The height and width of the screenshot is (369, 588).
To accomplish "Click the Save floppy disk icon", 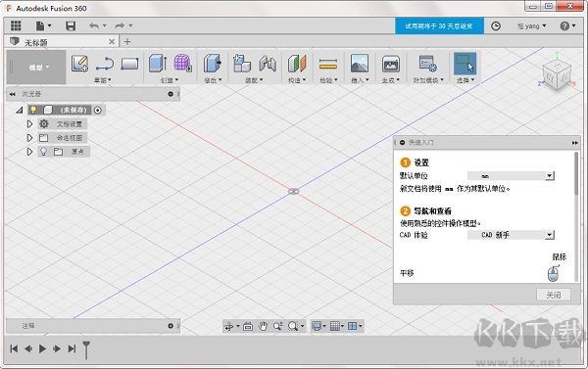I will [x=71, y=25].
